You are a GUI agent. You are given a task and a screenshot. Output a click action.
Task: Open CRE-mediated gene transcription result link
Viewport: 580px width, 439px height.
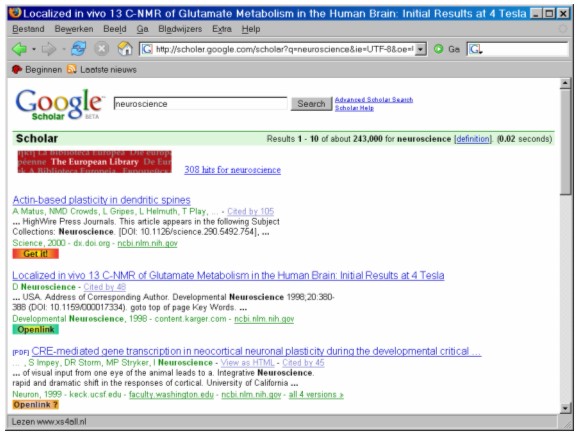(256, 351)
